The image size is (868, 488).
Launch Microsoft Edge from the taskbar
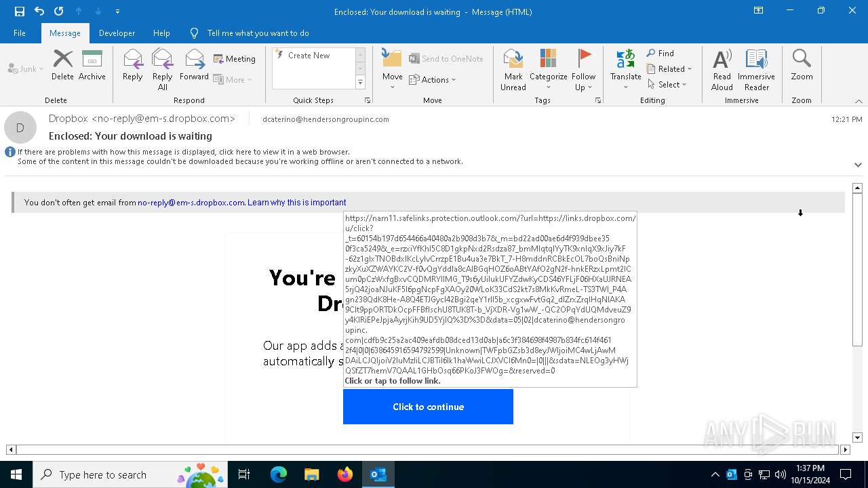tap(279, 474)
